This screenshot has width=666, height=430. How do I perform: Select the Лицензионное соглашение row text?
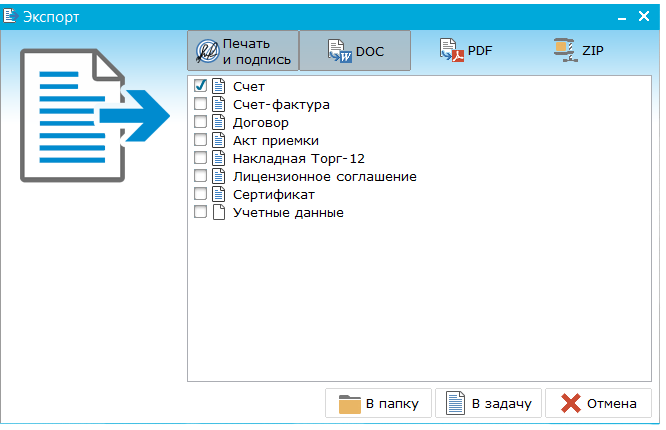(325, 177)
